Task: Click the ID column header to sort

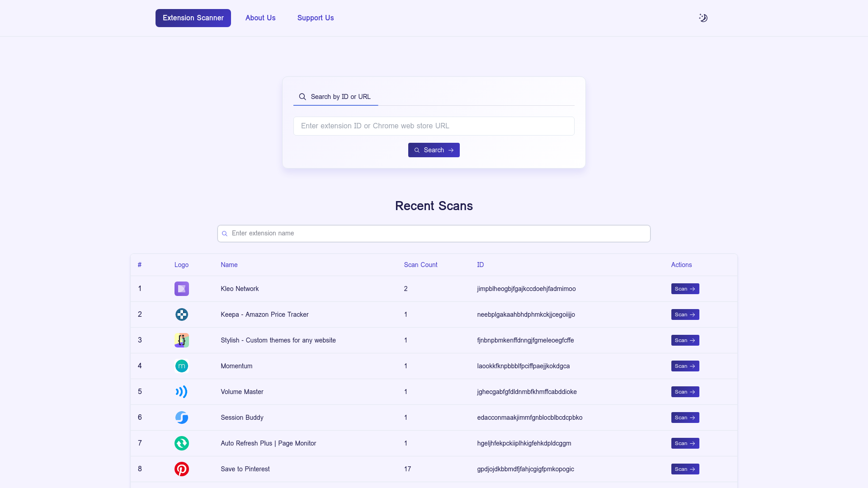Action: click(480, 264)
